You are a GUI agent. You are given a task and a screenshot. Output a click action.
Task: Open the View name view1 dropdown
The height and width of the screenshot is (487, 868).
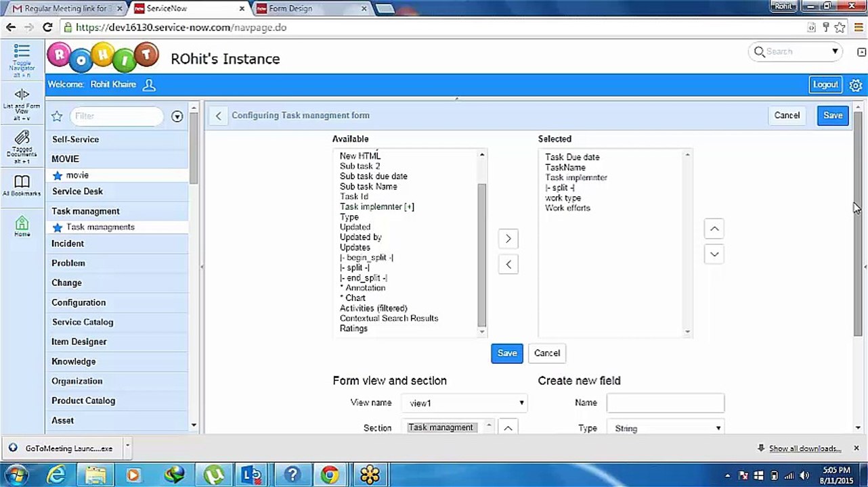click(464, 403)
